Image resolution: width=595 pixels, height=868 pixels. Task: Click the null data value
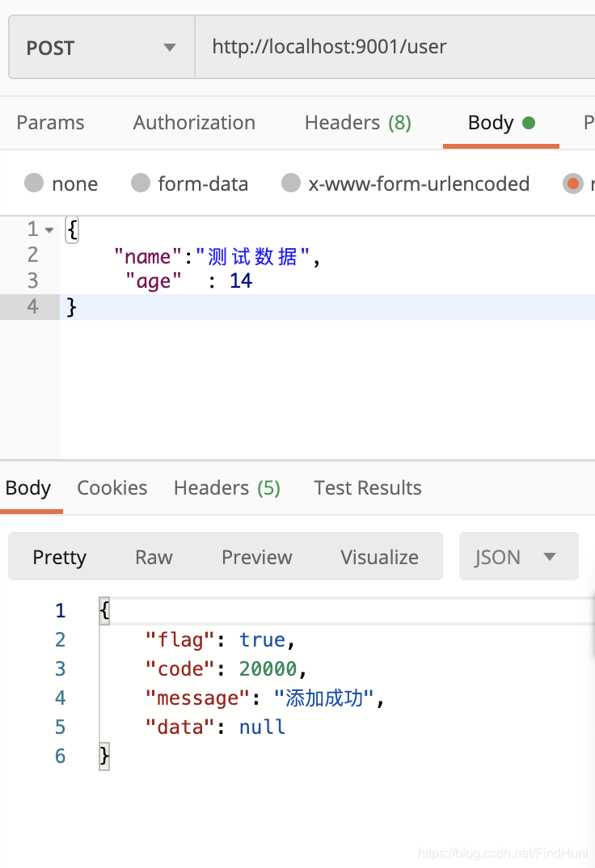click(263, 727)
